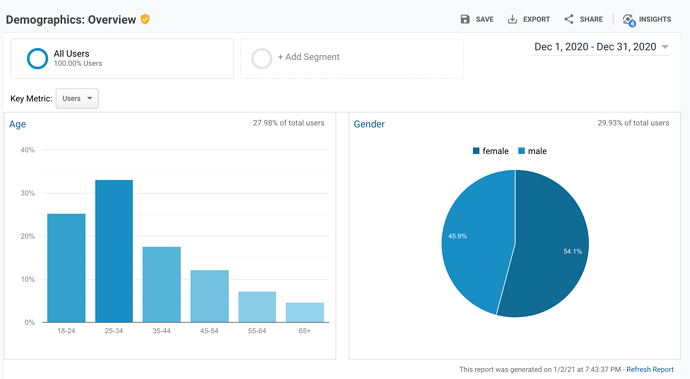
Task: Select the 35-44 age bar
Action: pyautogui.click(x=161, y=284)
